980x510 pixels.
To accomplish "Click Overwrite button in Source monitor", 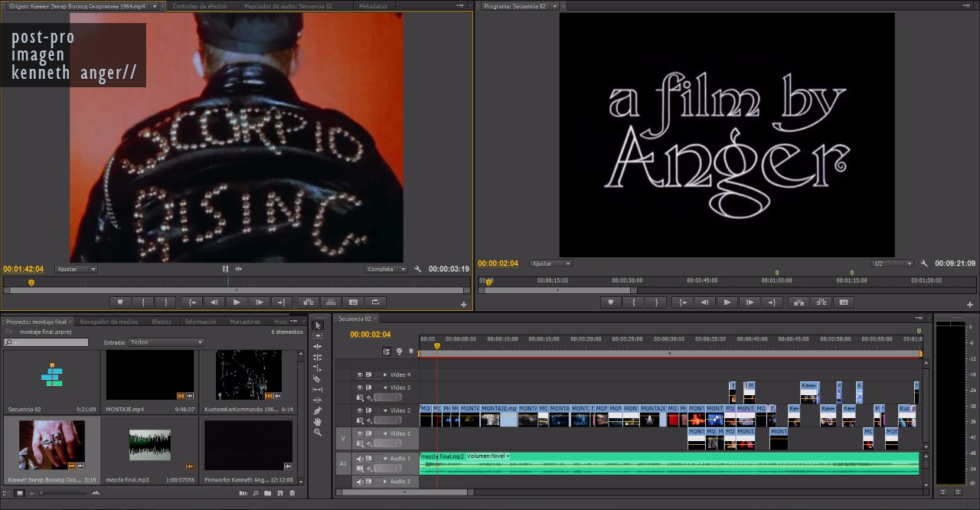I will click(x=331, y=302).
